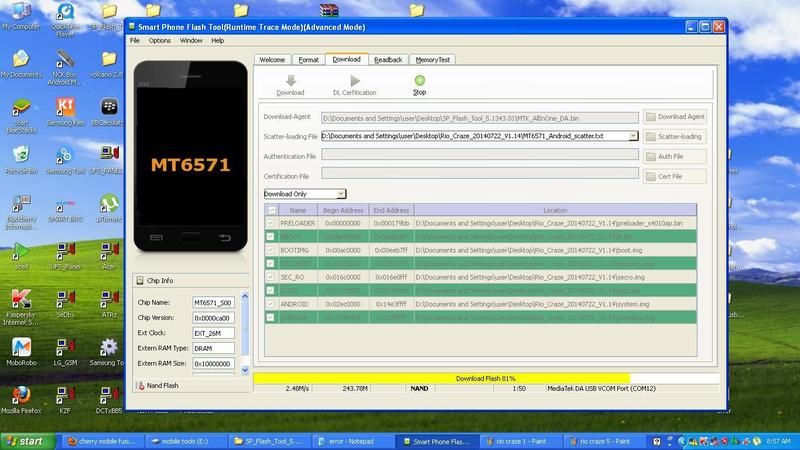Click the Download arrow icon in toolbar

[x=291, y=81]
